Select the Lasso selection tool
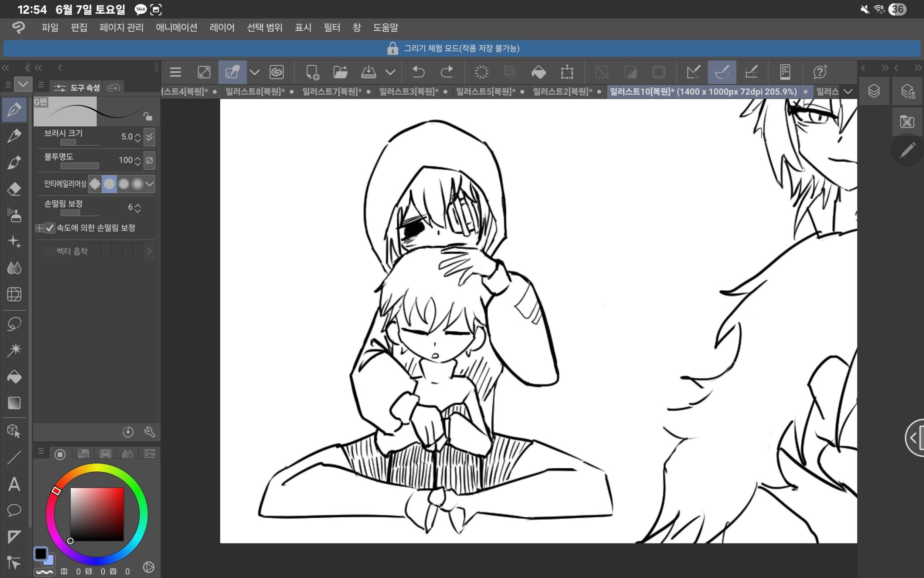The height and width of the screenshot is (578, 924). pos(14,324)
